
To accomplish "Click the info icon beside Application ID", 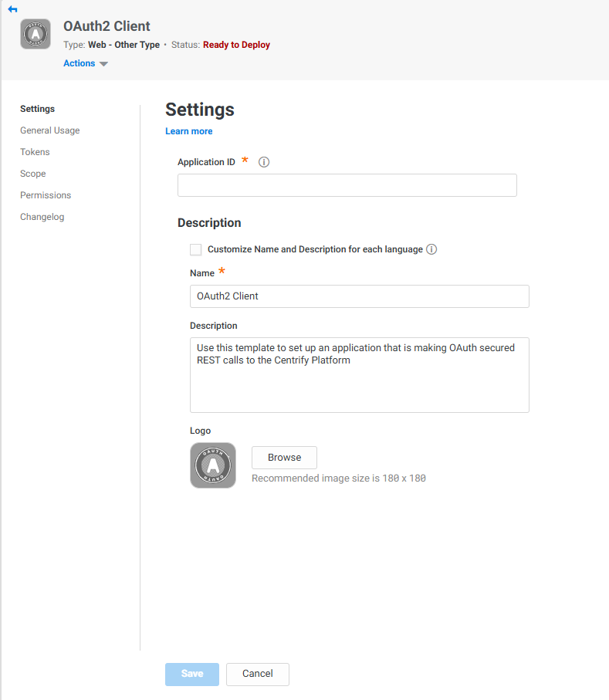I will coord(263,161).
